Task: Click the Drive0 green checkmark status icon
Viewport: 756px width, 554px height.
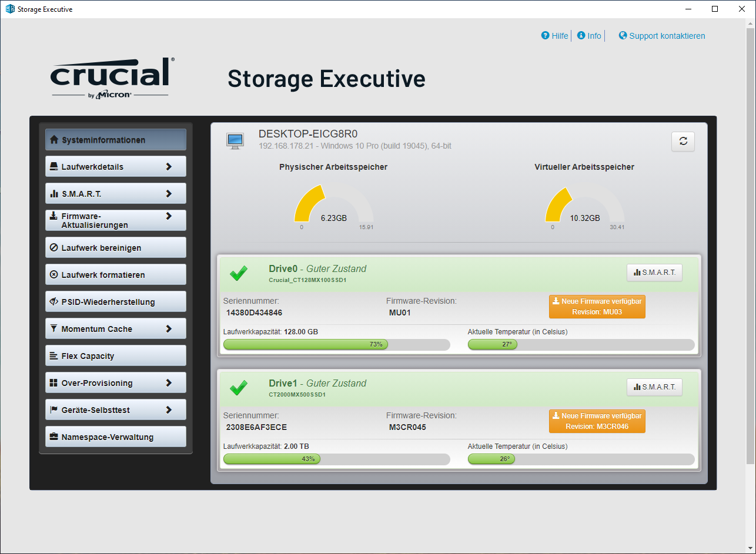Action: (238, 273)
